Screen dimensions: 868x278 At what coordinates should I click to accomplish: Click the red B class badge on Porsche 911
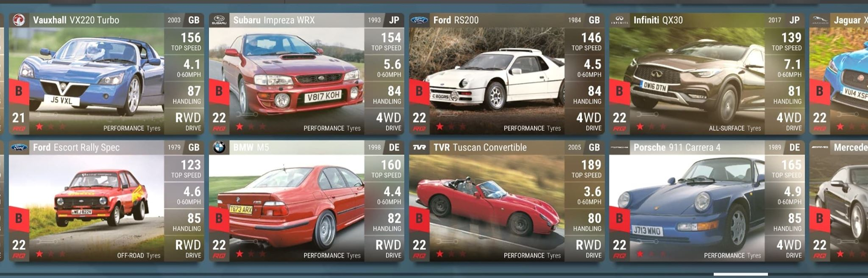click(x=619, y=219)
